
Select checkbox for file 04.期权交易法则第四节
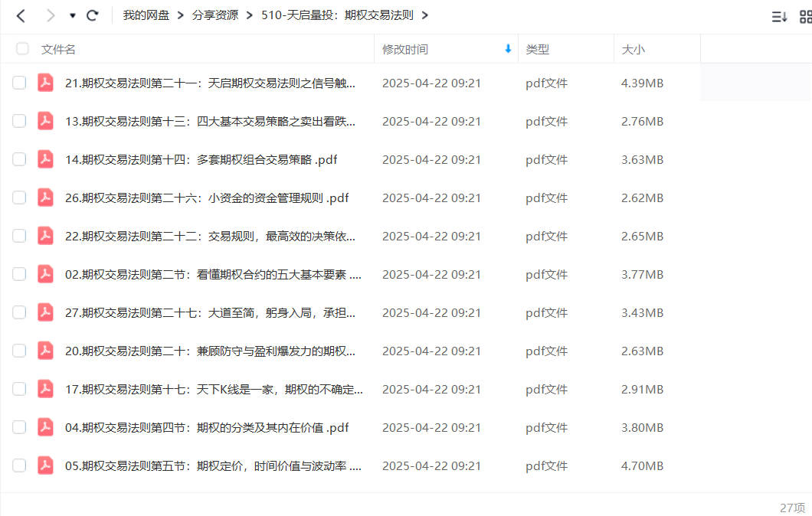coord(19,427)
